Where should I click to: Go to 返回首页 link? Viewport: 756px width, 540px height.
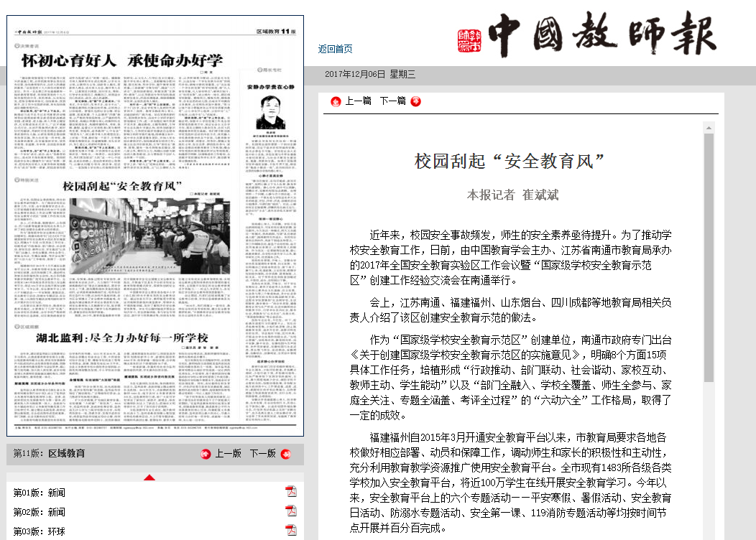click(335, 49)
